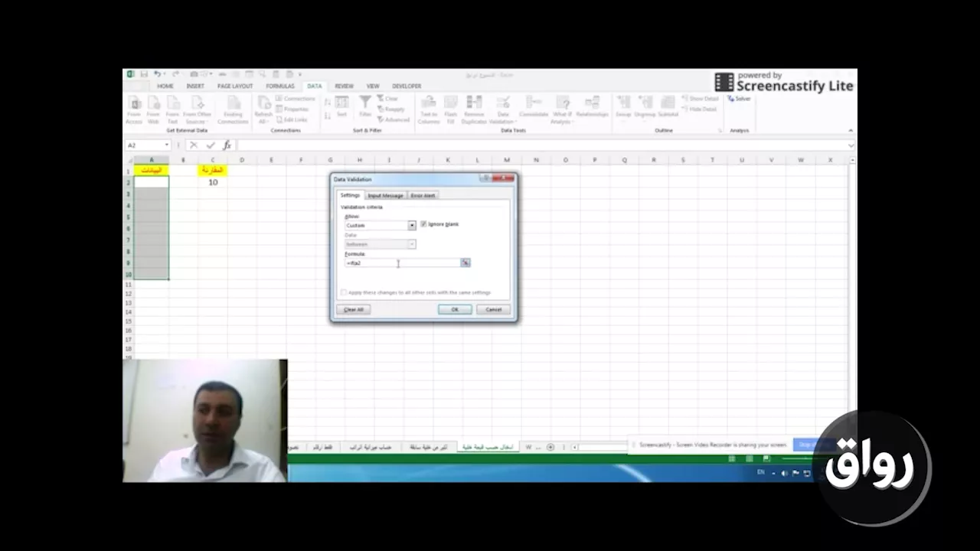980x551 pixels.
Task: Open the From Other Sources dropdown
Action: [x=198, y=109]
